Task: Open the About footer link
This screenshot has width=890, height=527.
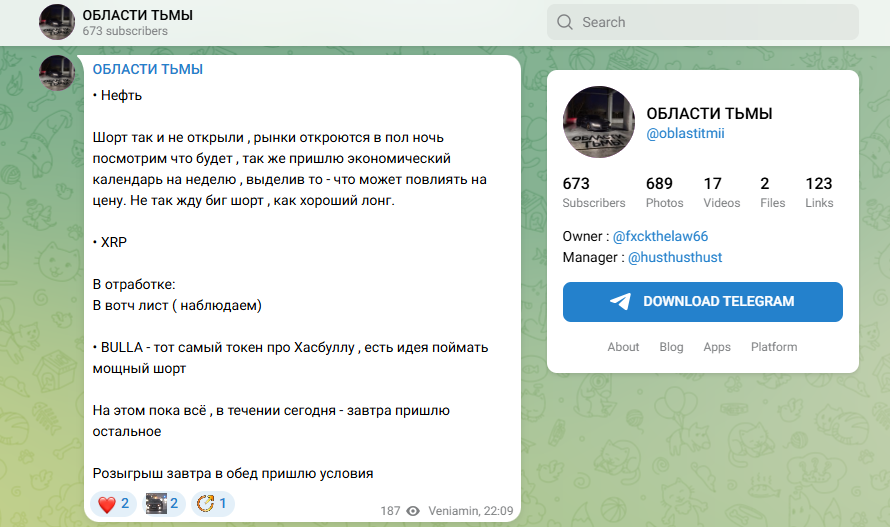Action: pos(623,347)
